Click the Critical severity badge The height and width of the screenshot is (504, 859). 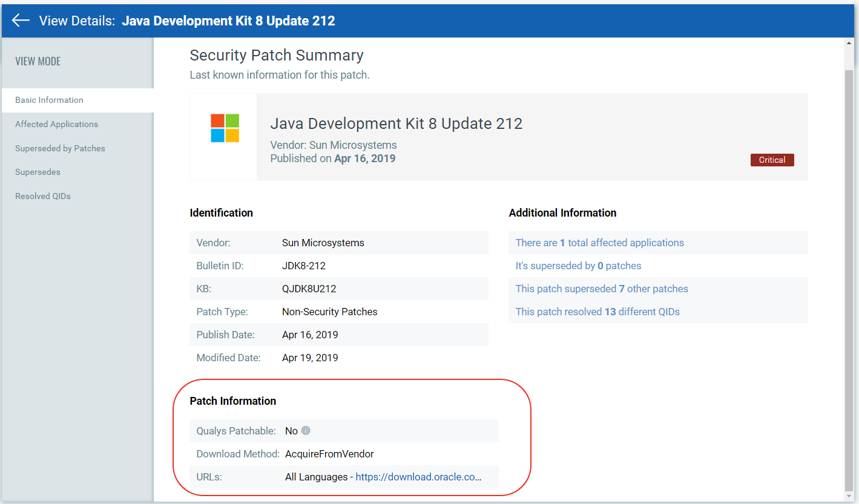click(x=772, y=160)
